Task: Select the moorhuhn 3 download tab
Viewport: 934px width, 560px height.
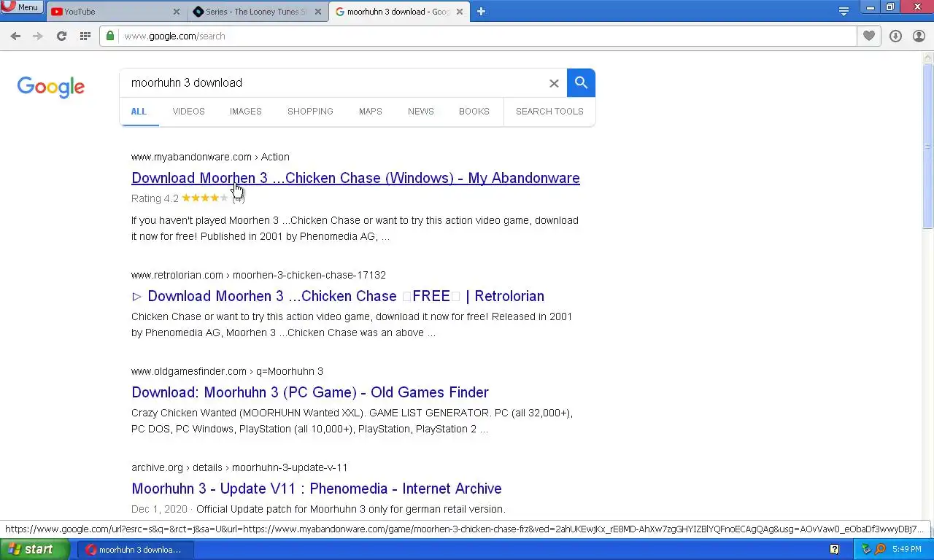Action: click(x=398, y=12)
